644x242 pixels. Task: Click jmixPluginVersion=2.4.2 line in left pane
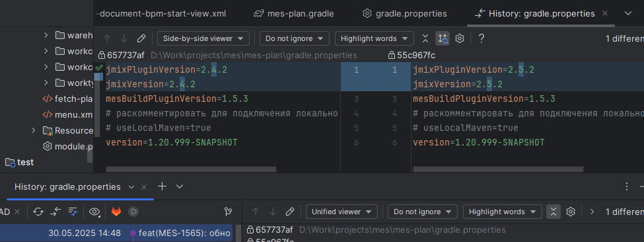click(x=166, y=70)
